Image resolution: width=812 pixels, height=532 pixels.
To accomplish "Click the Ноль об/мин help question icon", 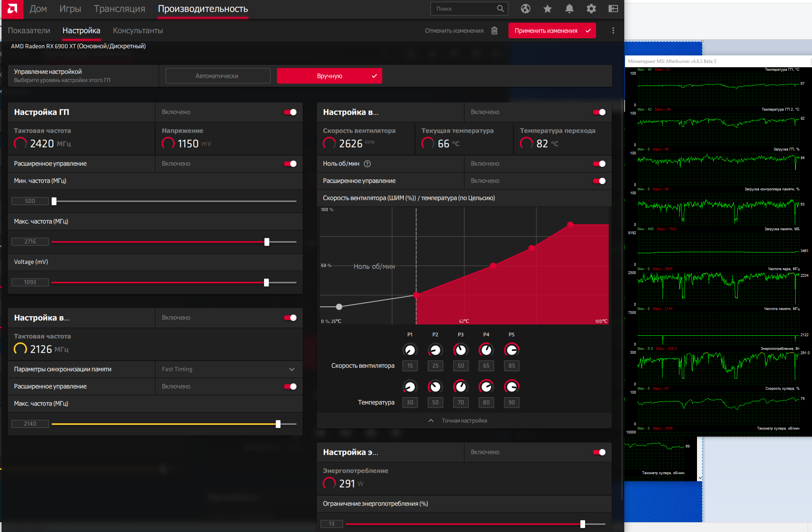I will click(367, 164).
